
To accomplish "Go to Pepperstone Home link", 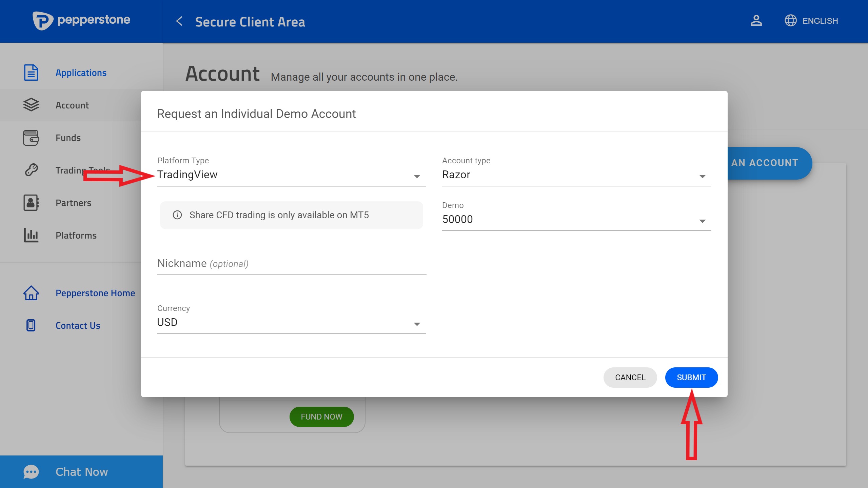I will [95, 293].
